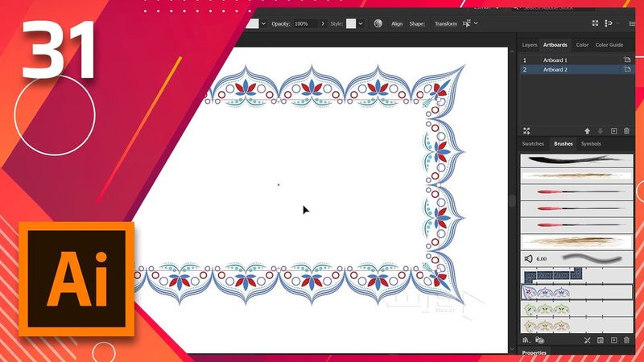Image resolution: width=644 pixels, height=362 pixels.
Task: Open the Style swatch dropdown arrow
Action: [x=361, y=23]
